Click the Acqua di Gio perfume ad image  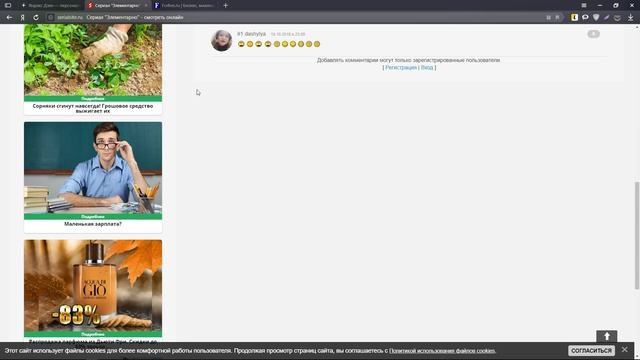click(x=93, y=285)
